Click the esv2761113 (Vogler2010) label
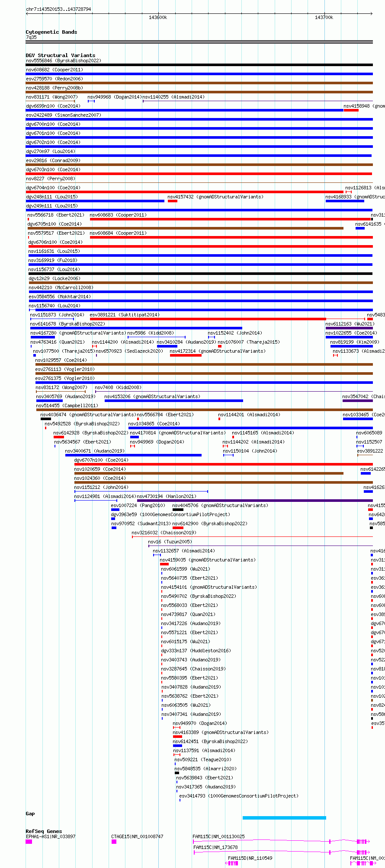 tap(65, 369)
